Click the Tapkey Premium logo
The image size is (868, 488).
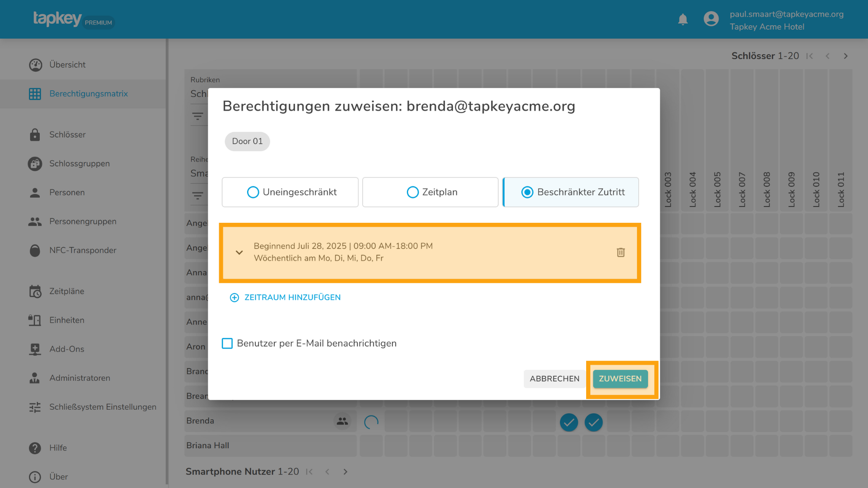click(x=74, y=19)
